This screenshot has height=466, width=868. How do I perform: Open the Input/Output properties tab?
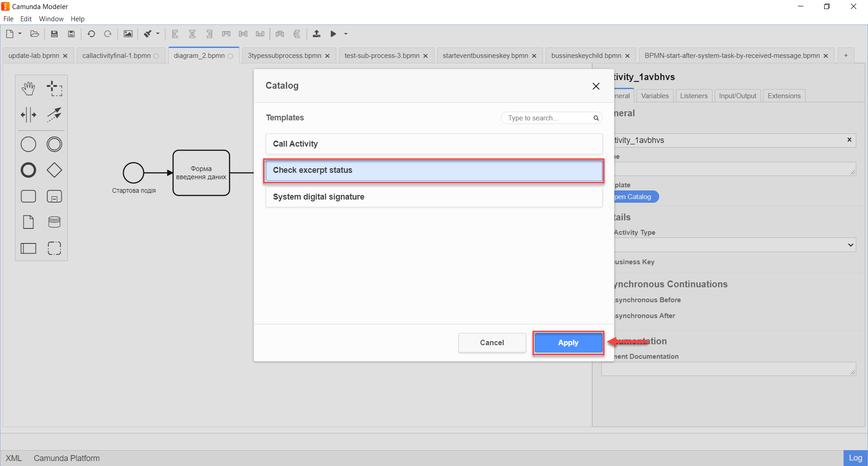[737, 96]
